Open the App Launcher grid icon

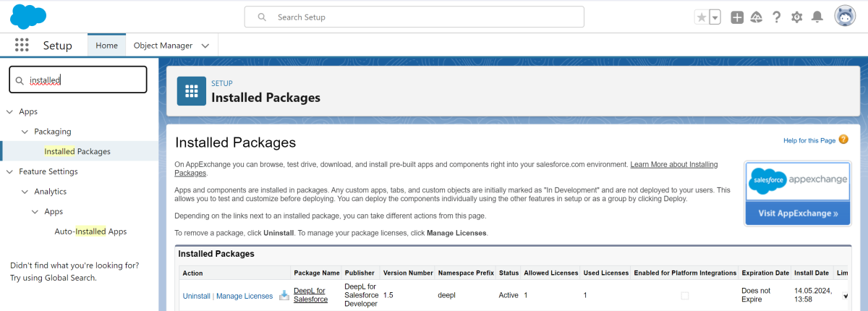point(22,45)
